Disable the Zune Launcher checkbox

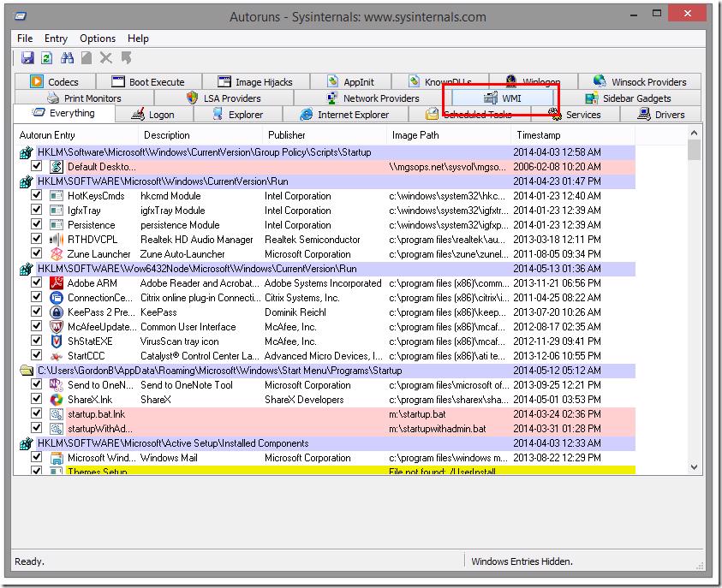coord(36,253)
